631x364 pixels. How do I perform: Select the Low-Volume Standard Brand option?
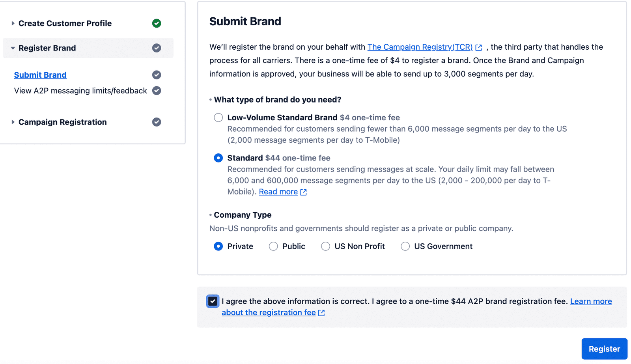(218, 117)
